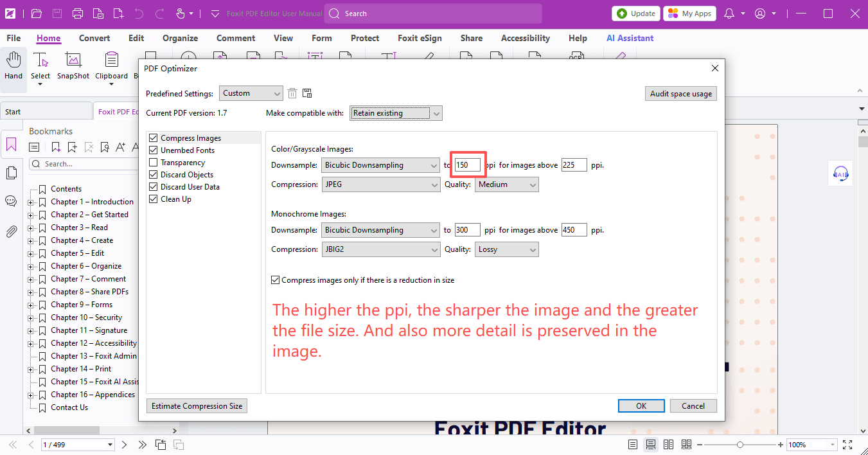Screen dimensions: 868x455
Task: Uncheck Unembed Fonts option
Action: click(153, 150)
